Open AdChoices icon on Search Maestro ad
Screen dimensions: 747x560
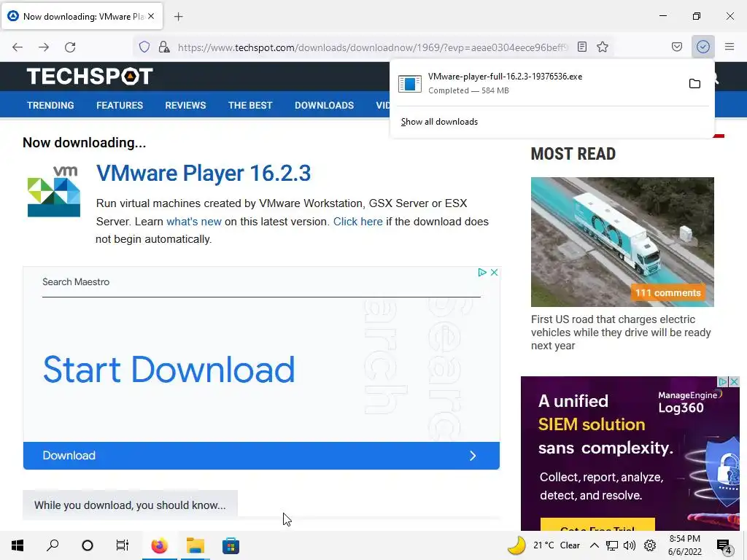482,273
